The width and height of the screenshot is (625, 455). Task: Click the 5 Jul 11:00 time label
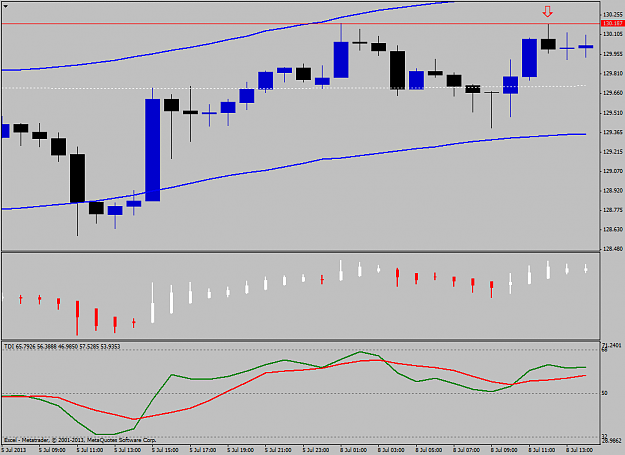point(90,450)
